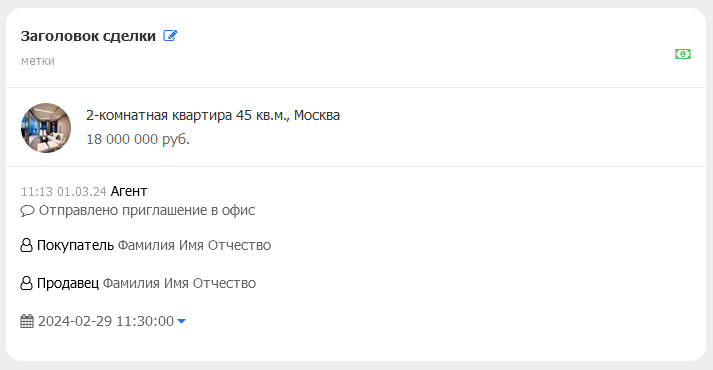
Task: Click the 2024-02-29 11:30:00 date text
Action: (x=106, y=321)
